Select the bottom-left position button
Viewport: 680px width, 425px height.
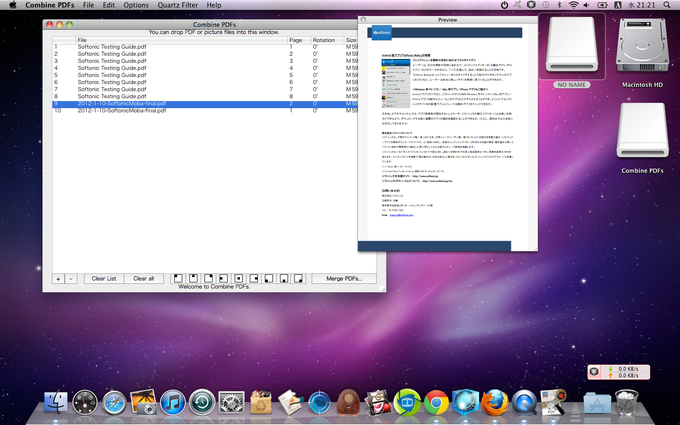coord(269,278)
